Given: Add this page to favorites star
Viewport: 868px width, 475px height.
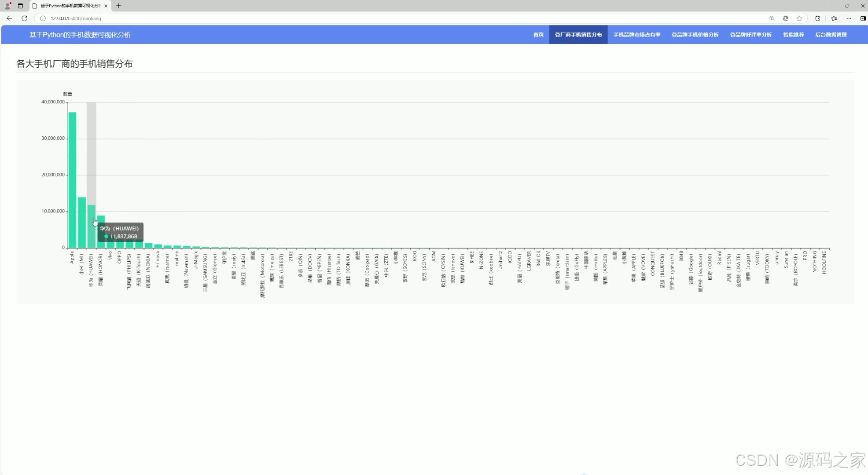Looking at the screenshot, I should [799, 18].
